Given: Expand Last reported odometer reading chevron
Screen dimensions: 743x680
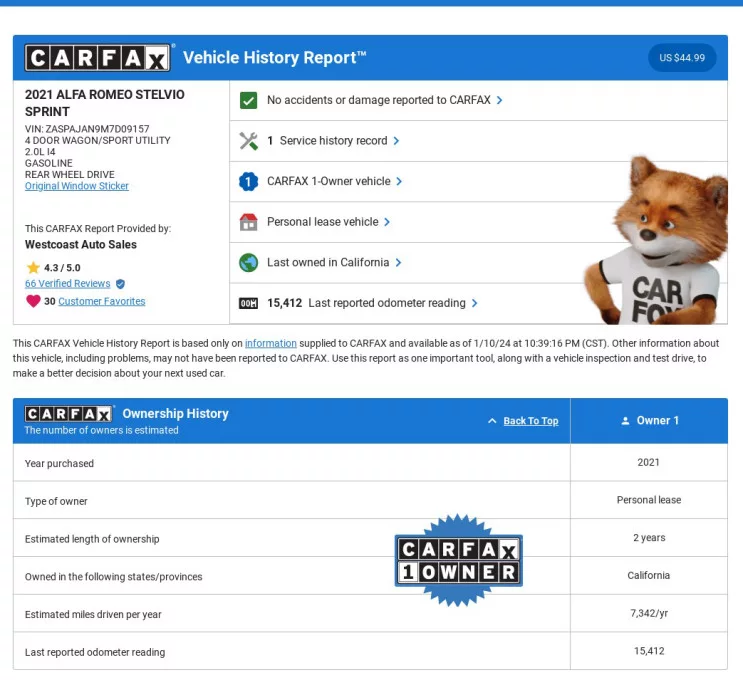Looking at the screenshot, I should click(x=474, y=303).
